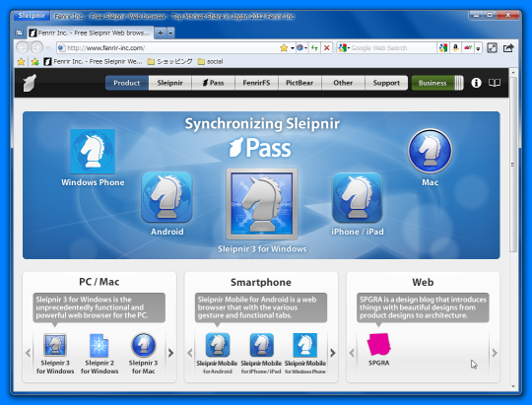Open the Sleipnir application menu button

(x=32, y=16)
